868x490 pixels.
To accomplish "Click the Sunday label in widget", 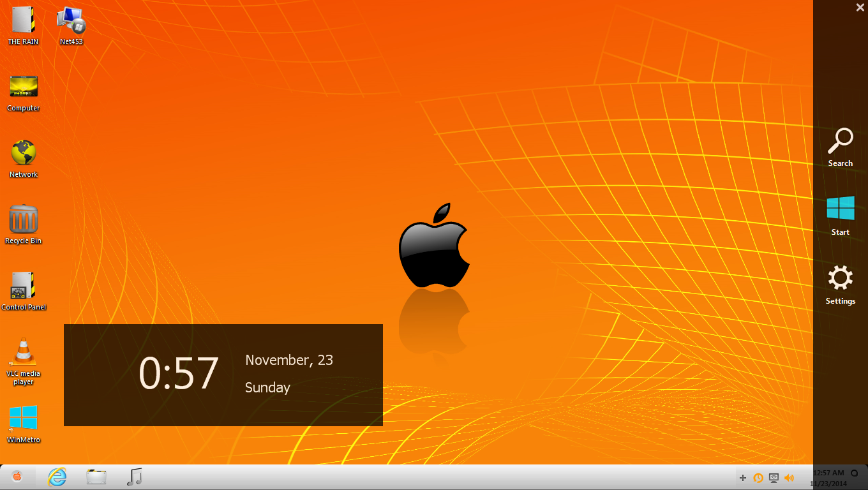I will point(267,388).
